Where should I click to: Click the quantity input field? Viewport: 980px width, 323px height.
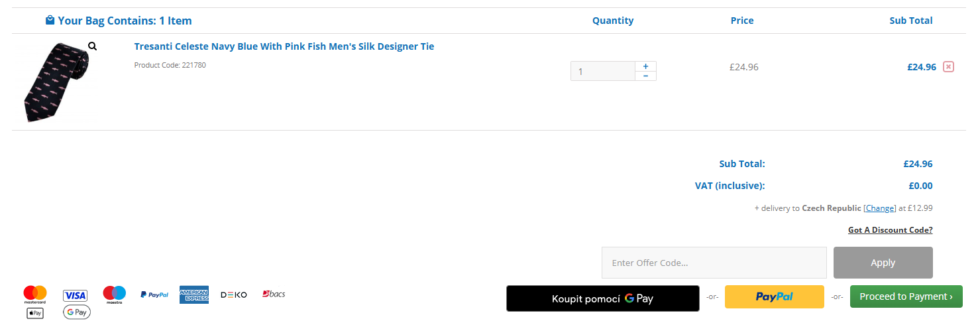[x=602, y=71]
